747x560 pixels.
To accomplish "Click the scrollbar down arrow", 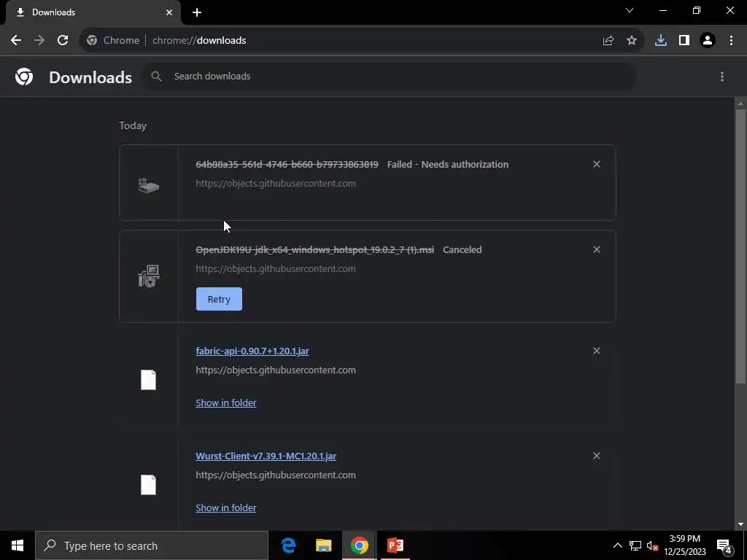I will point(740,524).
